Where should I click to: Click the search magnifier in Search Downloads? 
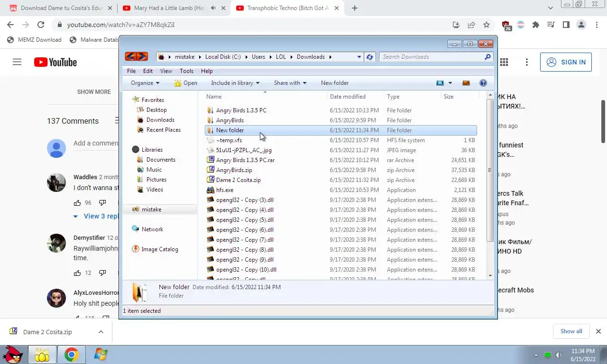487,57
